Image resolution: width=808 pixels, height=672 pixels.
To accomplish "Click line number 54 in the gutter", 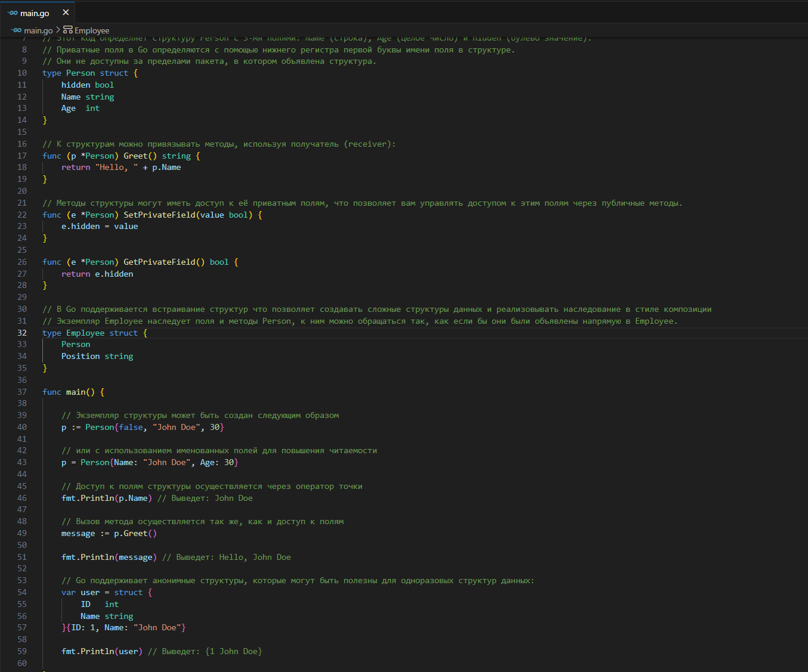I will click(x=22, y=592).
